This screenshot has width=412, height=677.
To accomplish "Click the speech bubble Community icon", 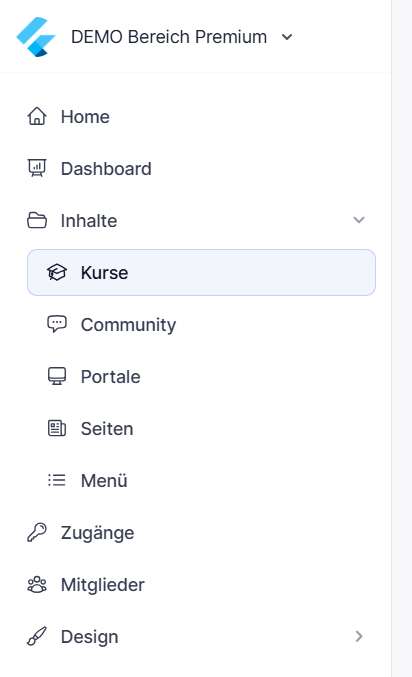I will 57,324.
